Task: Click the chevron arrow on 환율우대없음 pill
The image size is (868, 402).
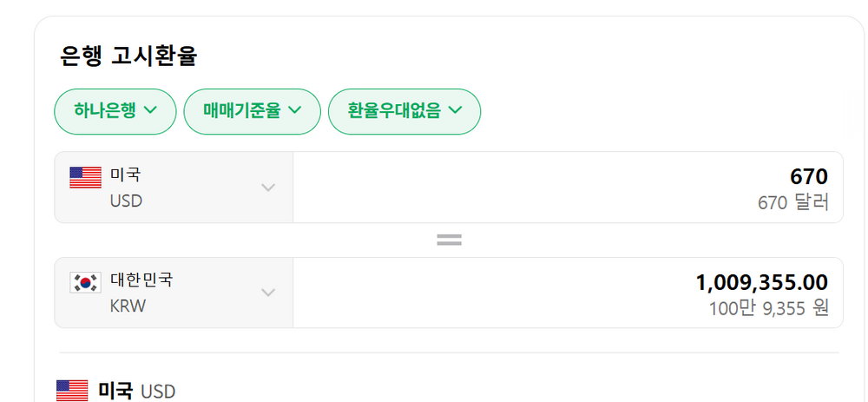Action: tap(454, 110)
